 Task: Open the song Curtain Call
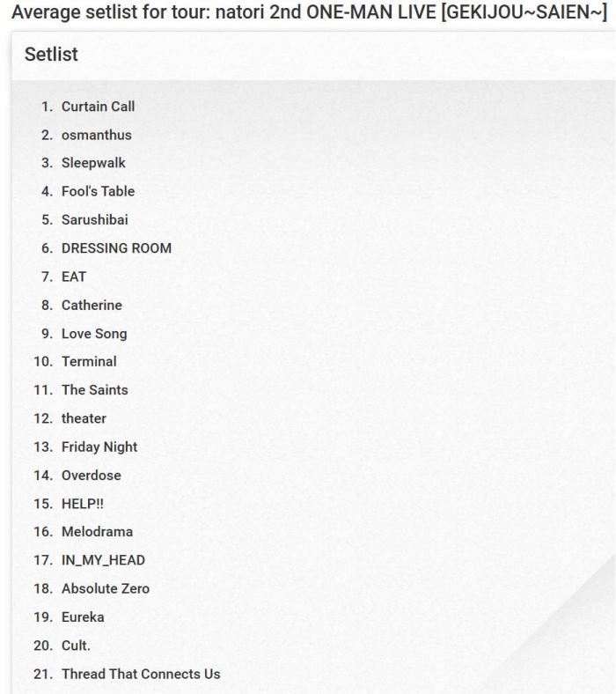click(98, 107)
